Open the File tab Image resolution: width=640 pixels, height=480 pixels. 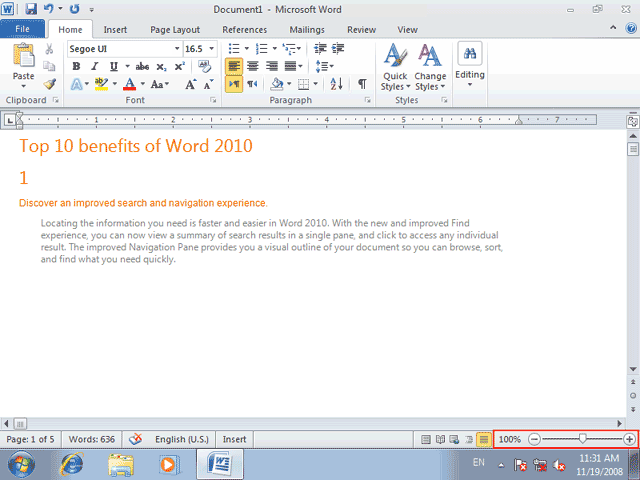point(22,29)
